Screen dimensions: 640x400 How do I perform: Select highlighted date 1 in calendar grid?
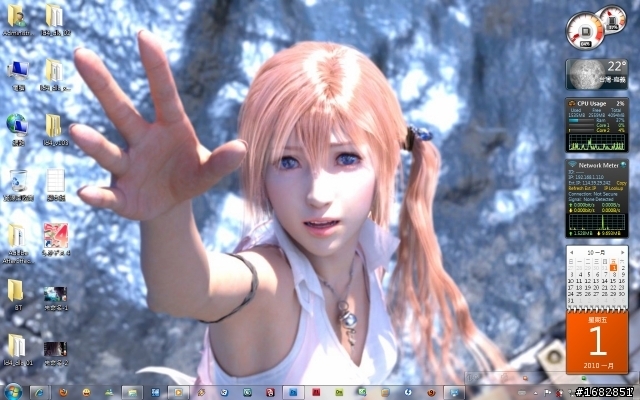click(x=613, y=268)
